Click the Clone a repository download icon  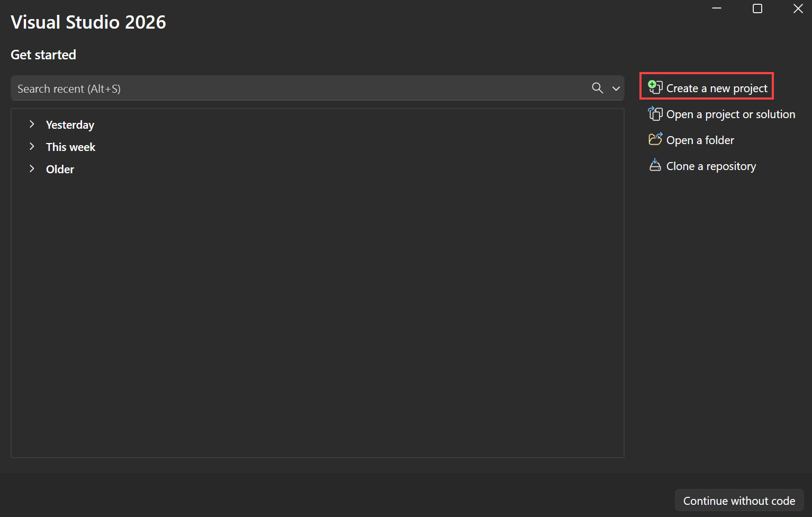point(655,165)
